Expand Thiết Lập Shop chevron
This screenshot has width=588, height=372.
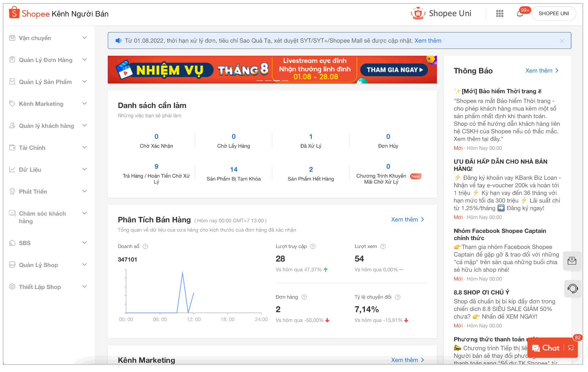coord(84,287)
